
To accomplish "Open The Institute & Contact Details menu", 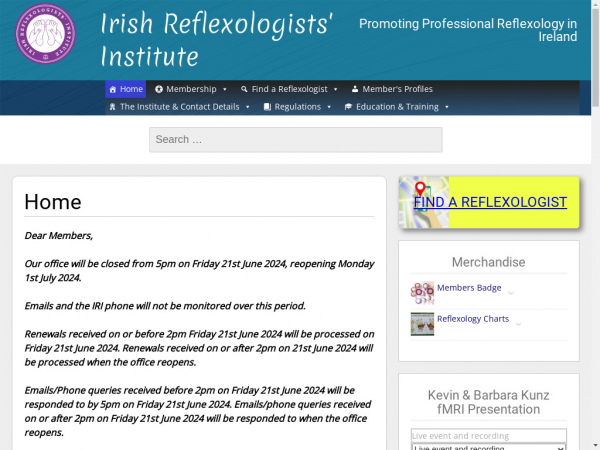I will pyautogui.click(x=180, y=107).
